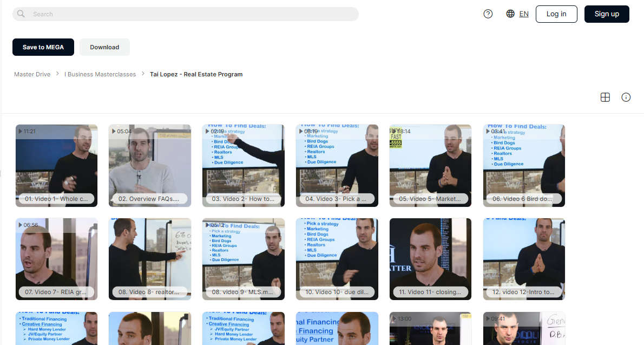
Task: Open 06. Video 6 Bird do... thumbnail
Action: 524,166
